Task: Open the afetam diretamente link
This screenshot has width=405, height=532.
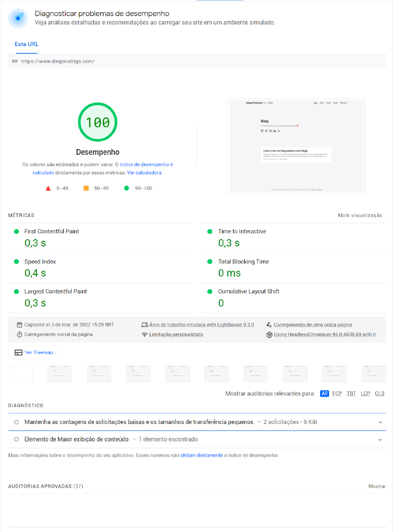Action: [x=201, y=455]
